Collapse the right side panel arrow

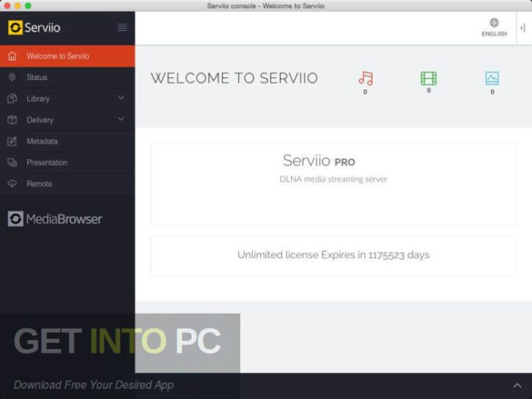[523, 28]
